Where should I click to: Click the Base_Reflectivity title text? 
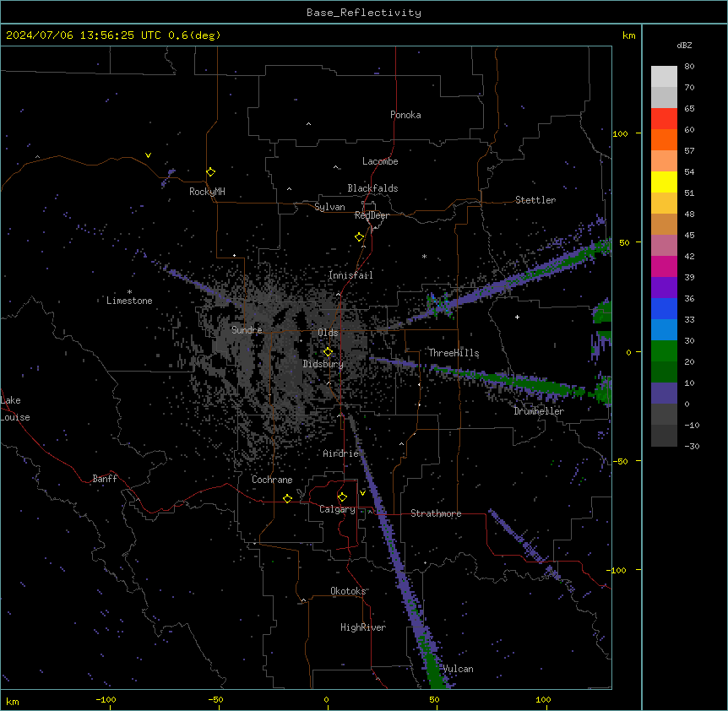pos(364,13)
